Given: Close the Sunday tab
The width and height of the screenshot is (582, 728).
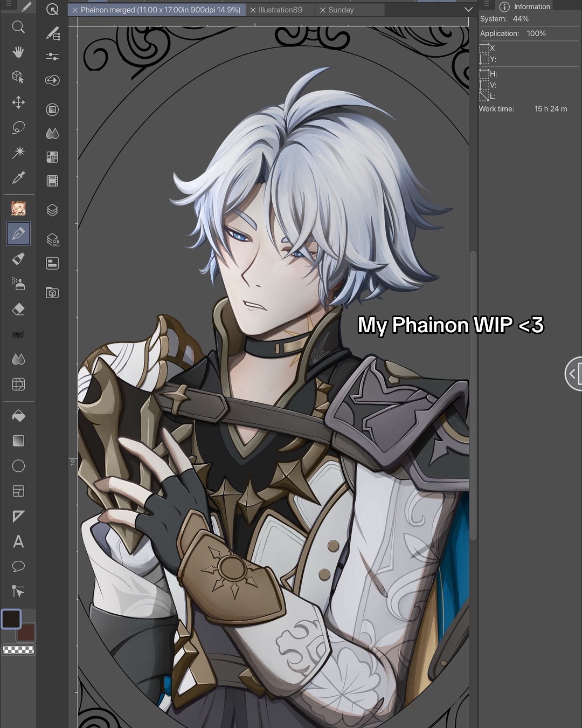Looking at the screenshot, I should click(323, 10).
